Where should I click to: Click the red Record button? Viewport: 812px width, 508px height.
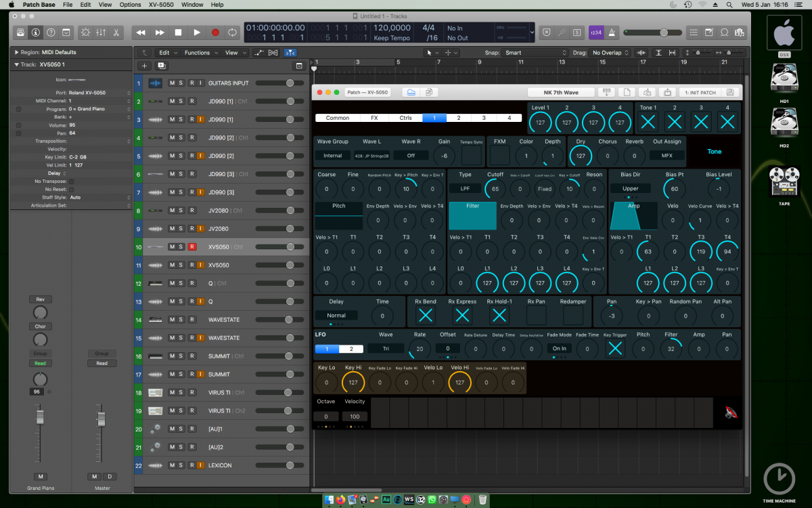pyautogui.click(x=215, y=32)
